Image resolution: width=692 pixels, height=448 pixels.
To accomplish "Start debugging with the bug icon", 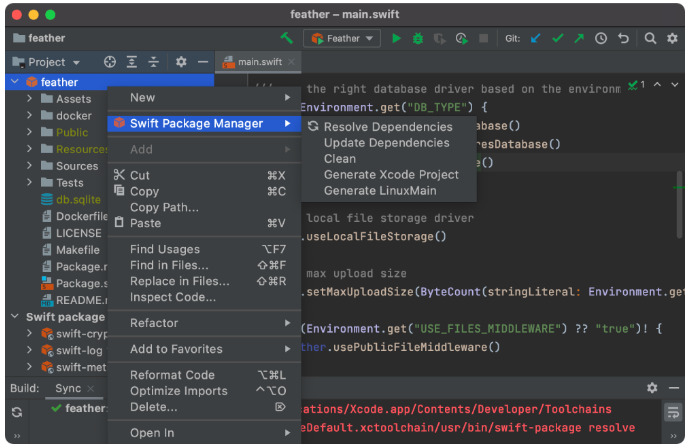I will pyautogui.click(x=417, y=39).
